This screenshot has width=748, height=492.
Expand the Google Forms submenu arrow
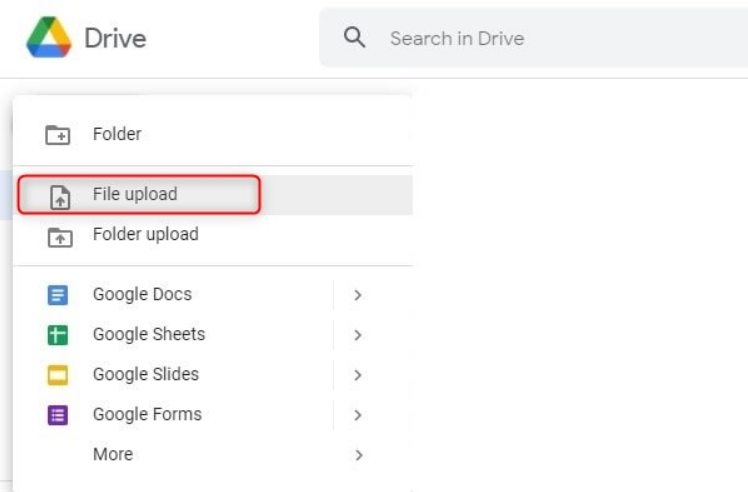click(357, 415)
